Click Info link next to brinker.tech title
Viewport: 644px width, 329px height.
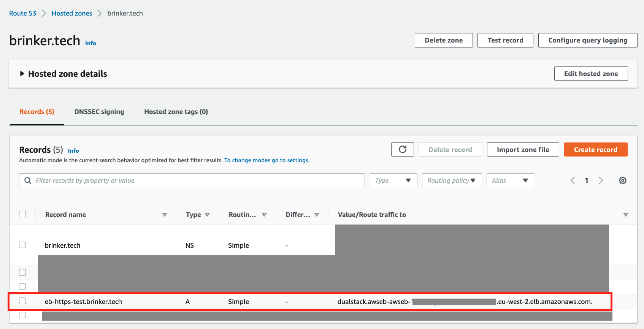point(90,43)
